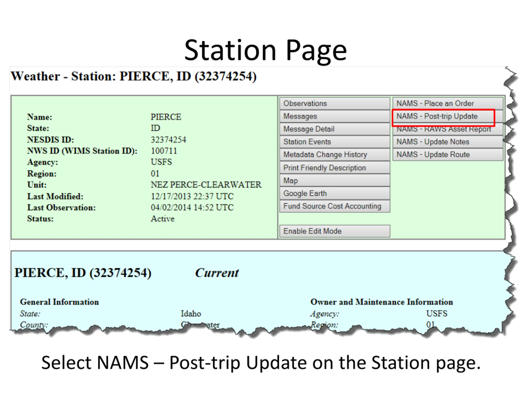Screen dimensions: 532x399
Task: Open NAMS - Update Route
Action: pyautogui.click(x=448, y=154)
